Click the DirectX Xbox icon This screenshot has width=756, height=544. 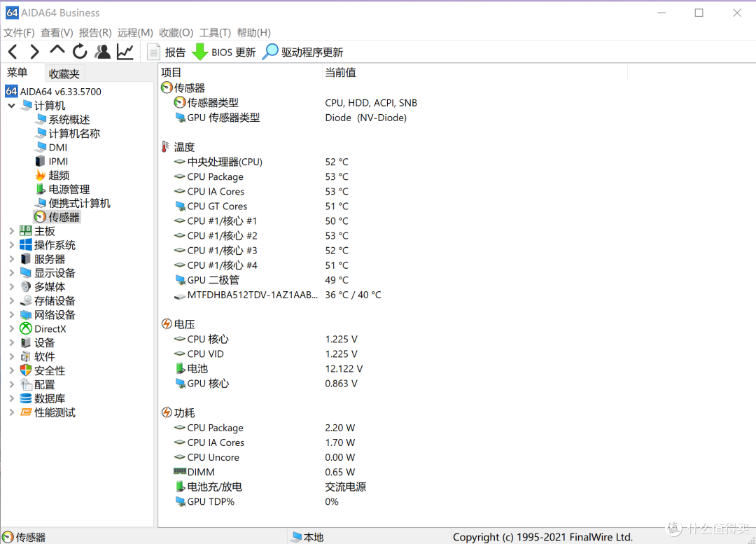26,329
